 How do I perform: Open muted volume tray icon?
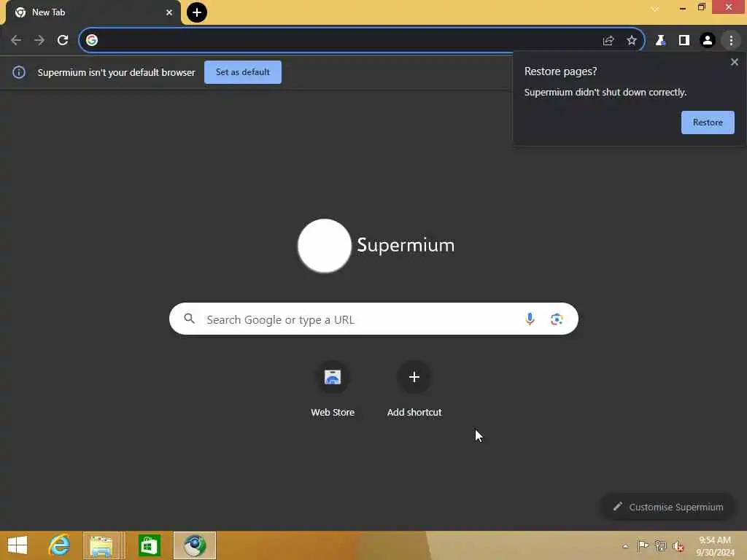678,545
